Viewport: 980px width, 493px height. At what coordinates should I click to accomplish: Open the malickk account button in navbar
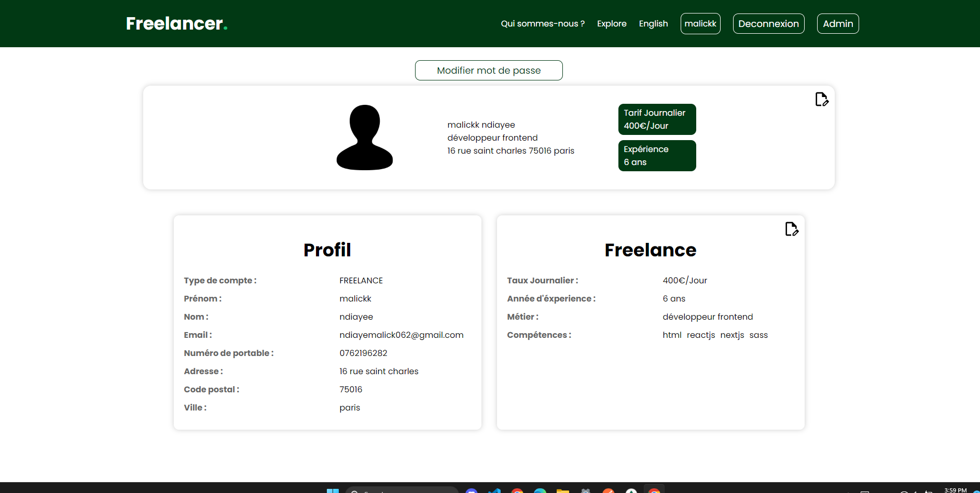point(700,24)
